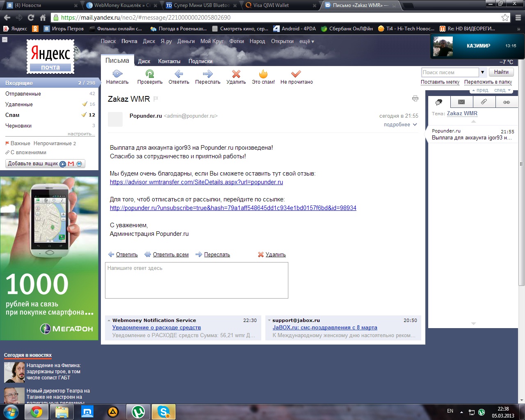This screenshot has height=420, width=525.
Task: Show hidden tray icons arrow
Action: 461,412
